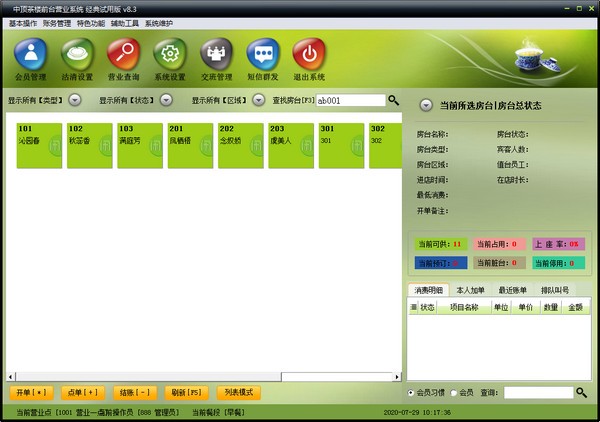The image size is (600, 422).
Task: Select the 会员 radio button
Action: [x=453, y=393]
